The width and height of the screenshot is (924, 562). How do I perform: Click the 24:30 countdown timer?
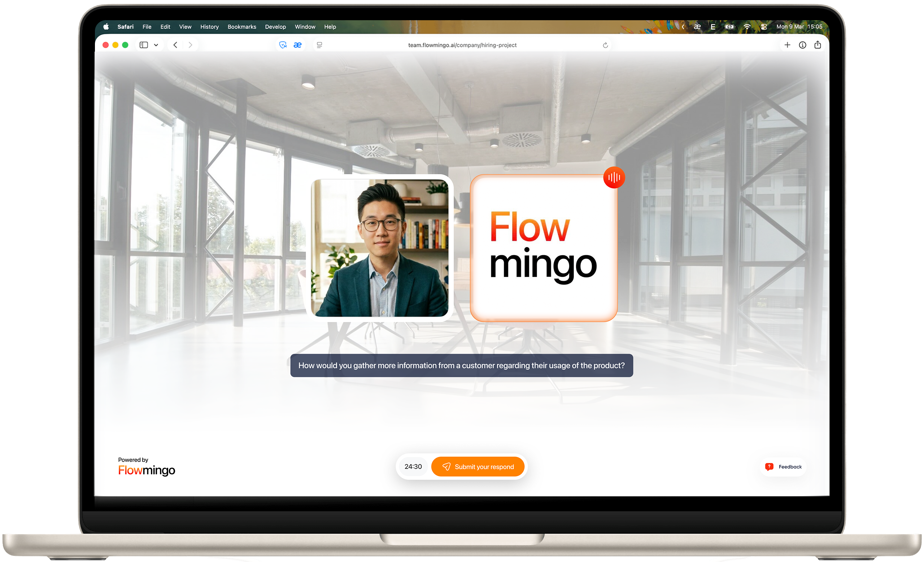tap(413, 466)
